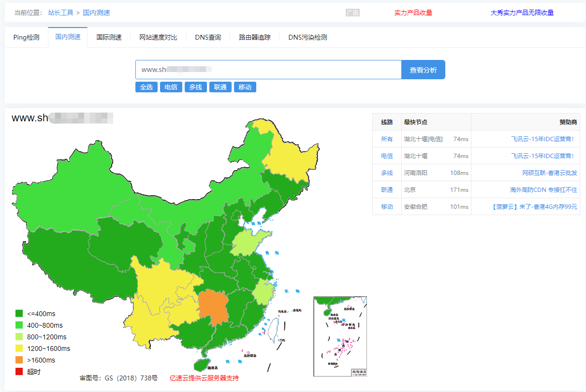Open the 实力产品收量 ad link

pyautogui.click(x=413, y=13)
